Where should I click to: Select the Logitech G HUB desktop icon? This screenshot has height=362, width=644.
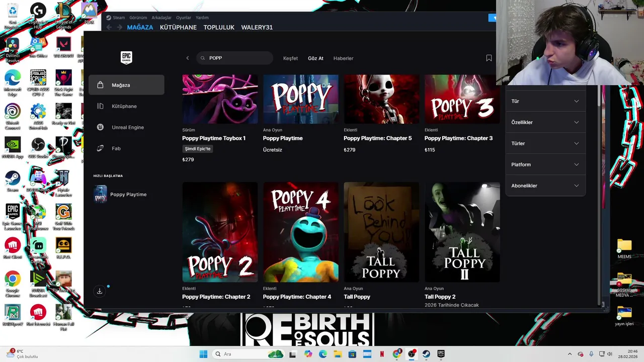(38, 16)
